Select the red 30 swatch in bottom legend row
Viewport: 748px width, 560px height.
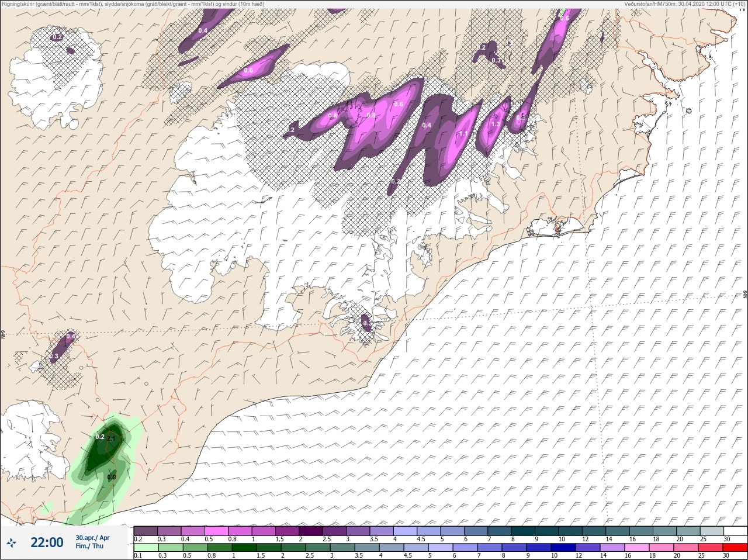(735, 548)
